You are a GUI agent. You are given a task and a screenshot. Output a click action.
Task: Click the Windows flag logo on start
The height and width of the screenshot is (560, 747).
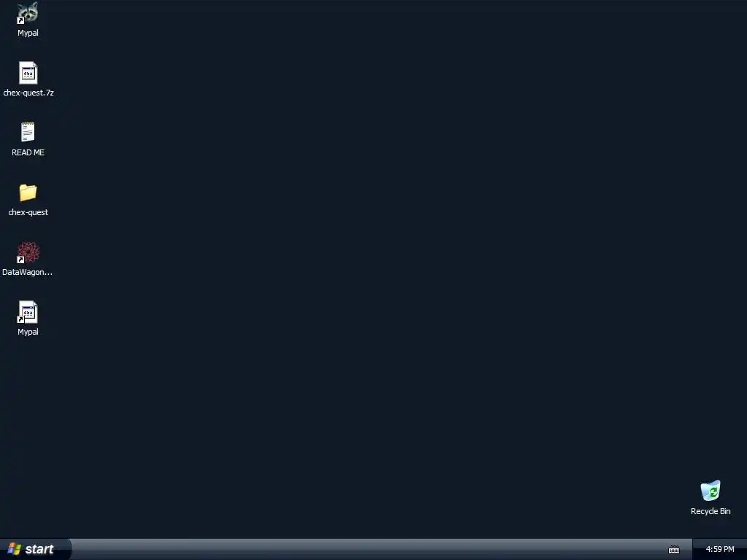pyautogui.click(x=15, y=549)
